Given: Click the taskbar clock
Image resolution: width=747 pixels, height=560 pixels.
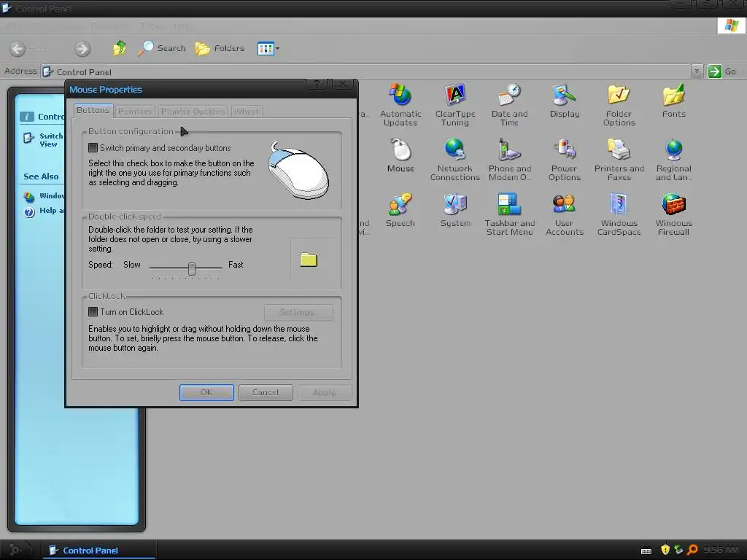Looking at the screenshot, I should click(x=720, y=550).
